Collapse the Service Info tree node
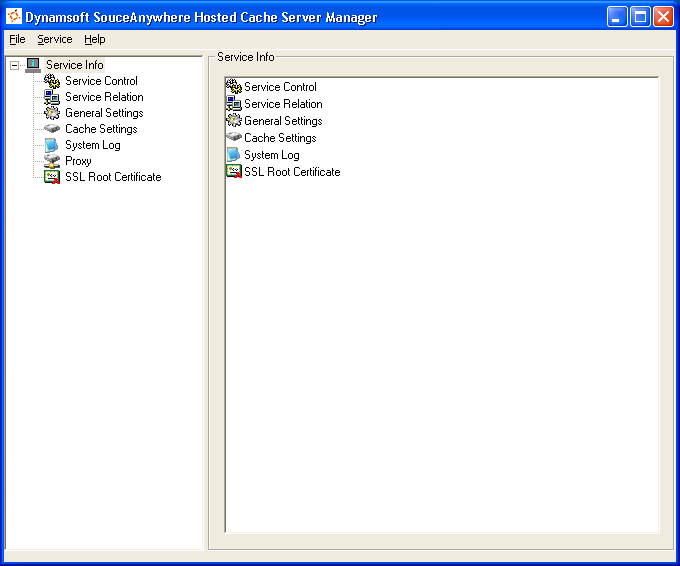The width and height of the screenshot is (680, 566). (x=14, y=66)
